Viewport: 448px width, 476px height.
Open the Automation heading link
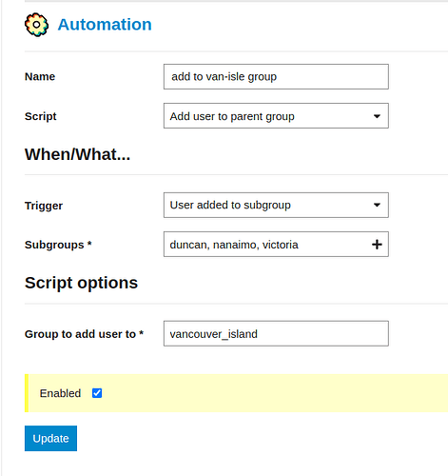tap(105, 25)
